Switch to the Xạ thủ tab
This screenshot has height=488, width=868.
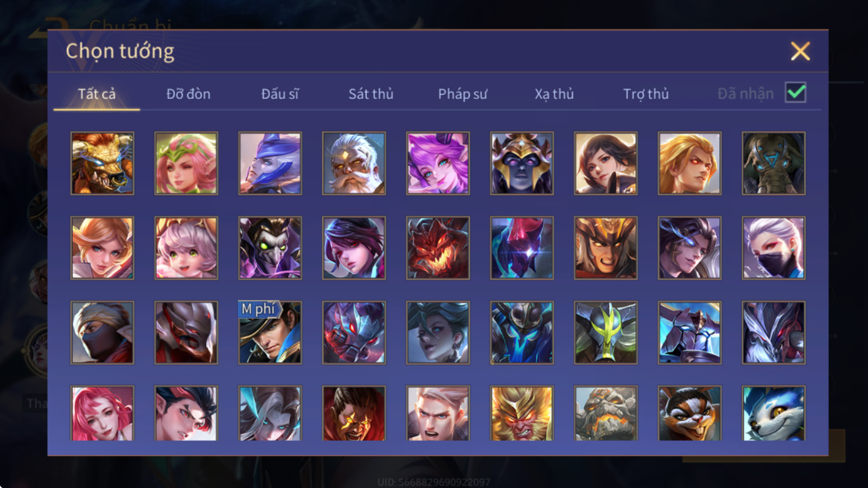[x=554, y=94]
